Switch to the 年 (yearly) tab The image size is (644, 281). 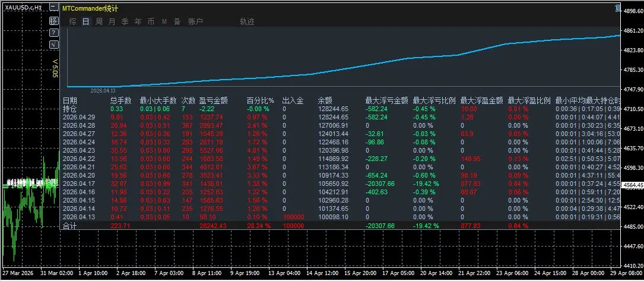138,22
